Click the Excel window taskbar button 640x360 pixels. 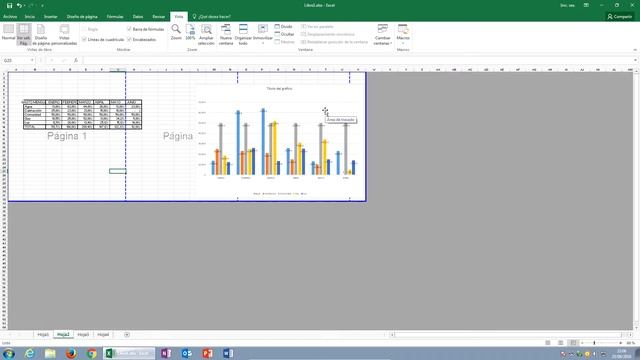129,353
